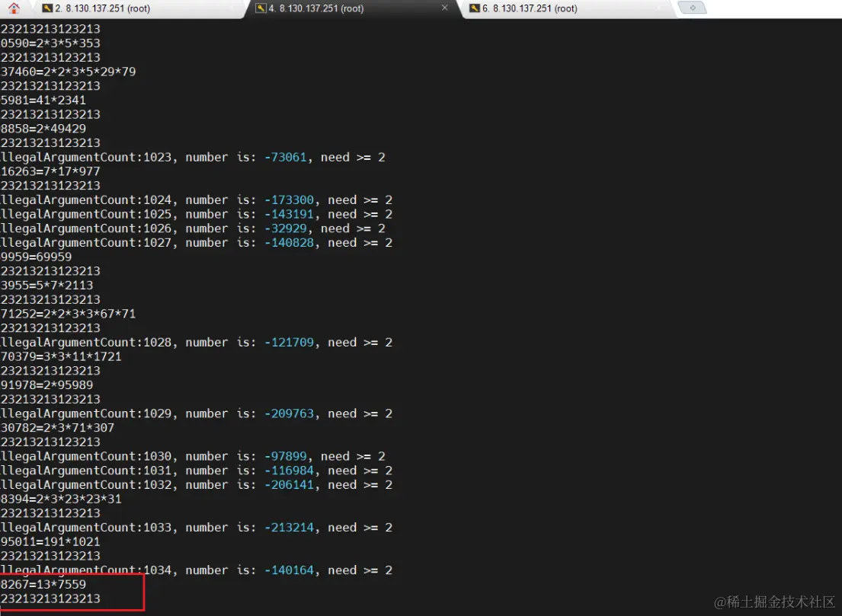Click output line 3955=5*7*2113
The height and width of the screenshot is (616, 842).
pos(46,285)
